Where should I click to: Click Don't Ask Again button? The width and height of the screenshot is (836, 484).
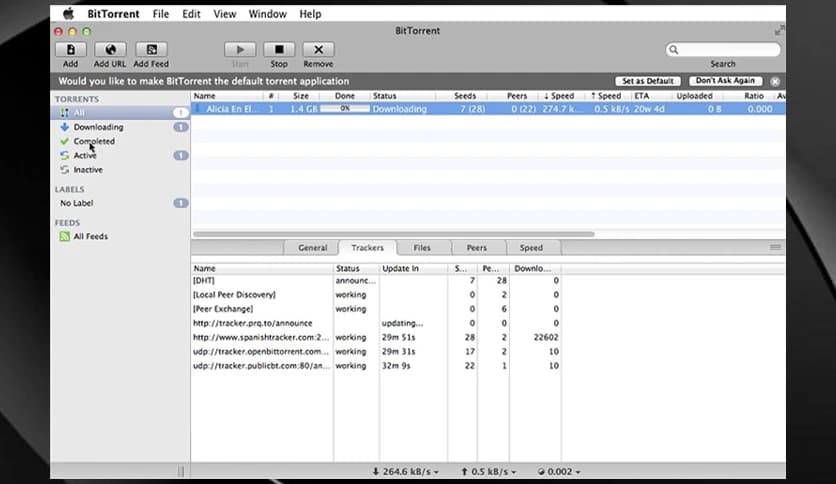[x=725, y=80]
